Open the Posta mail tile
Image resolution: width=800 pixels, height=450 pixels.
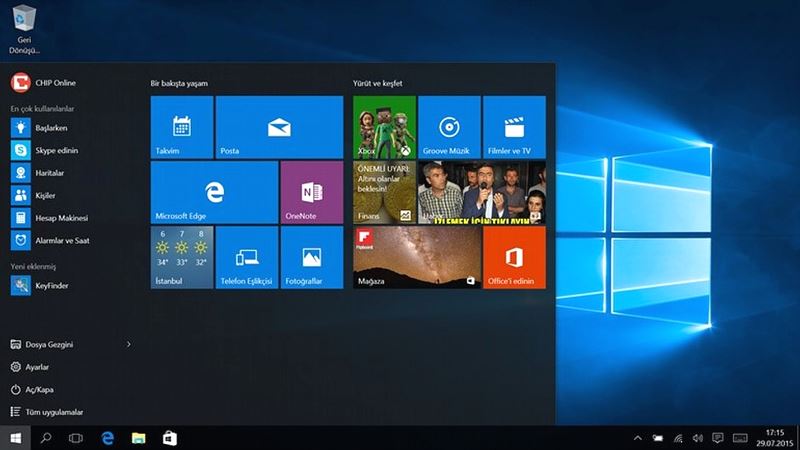pos(279,127)
